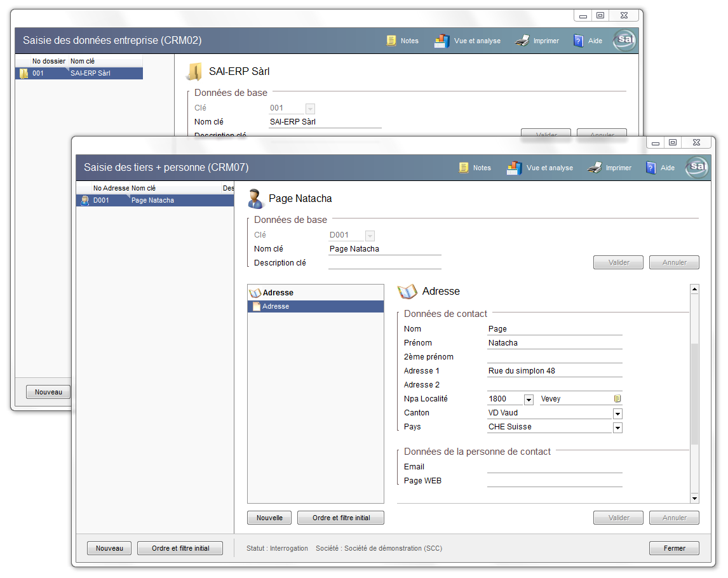Click the Fermer button

(674, 548)
